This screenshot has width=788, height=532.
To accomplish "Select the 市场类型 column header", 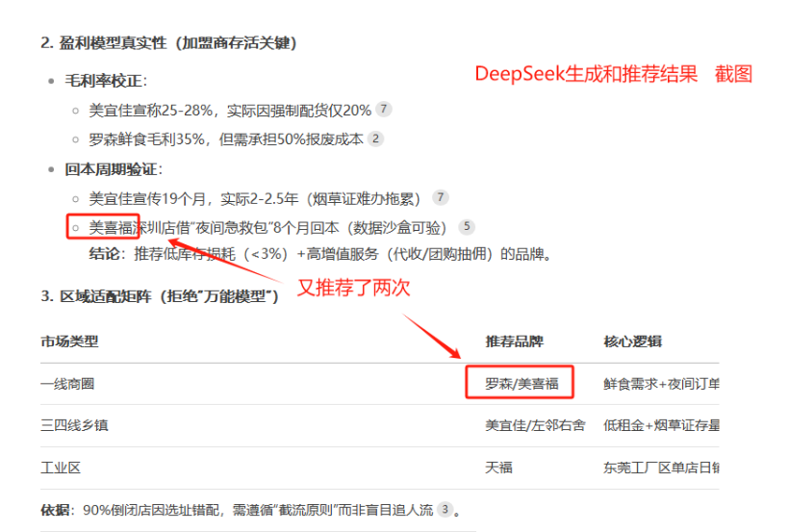I will click(69, 342).
